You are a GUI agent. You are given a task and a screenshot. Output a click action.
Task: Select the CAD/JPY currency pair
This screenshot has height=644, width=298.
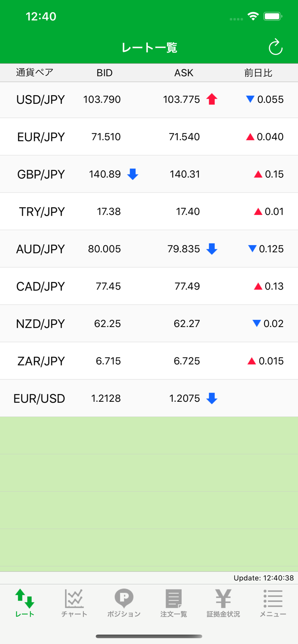pos(41,286)
